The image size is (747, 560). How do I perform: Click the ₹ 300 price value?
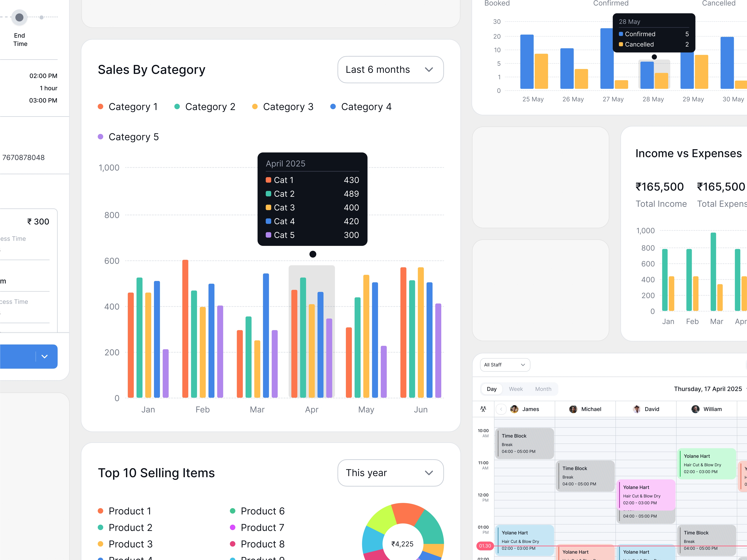pyautogui.click(x=38, y=222)
